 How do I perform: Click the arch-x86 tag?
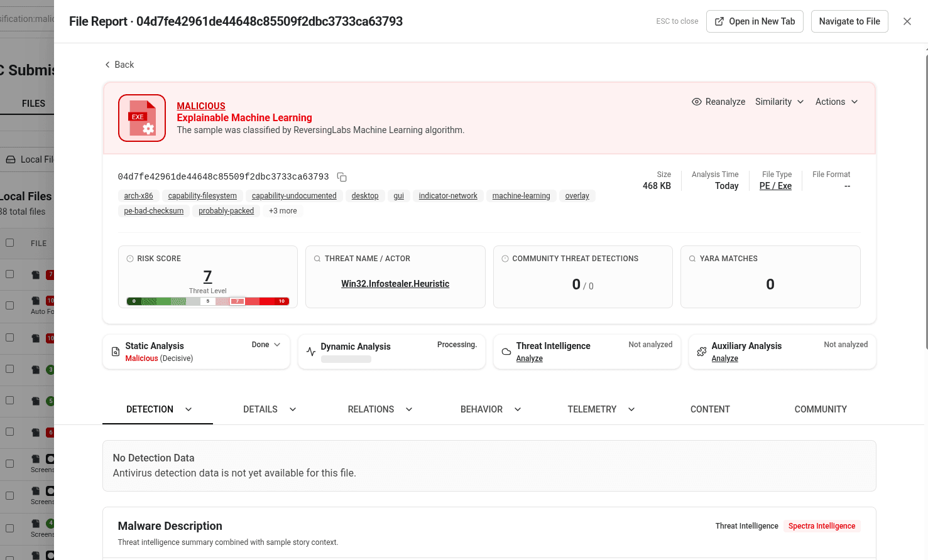coord(138,196)
